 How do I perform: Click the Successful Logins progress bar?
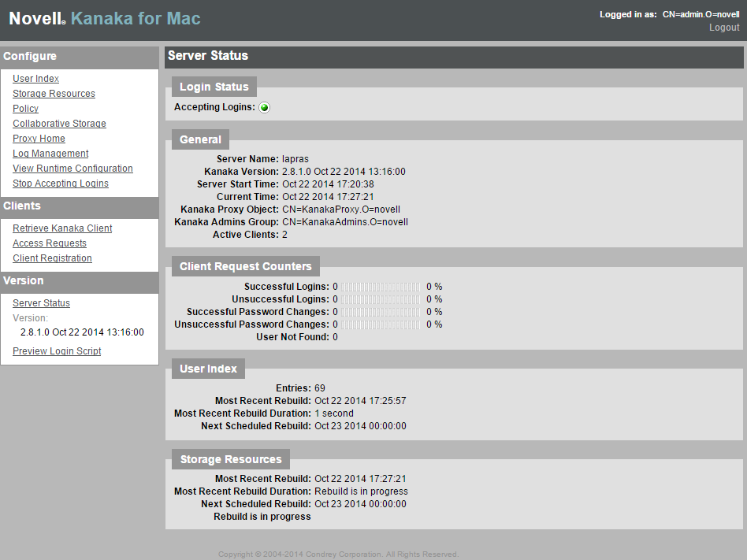(x=381, y=287)
